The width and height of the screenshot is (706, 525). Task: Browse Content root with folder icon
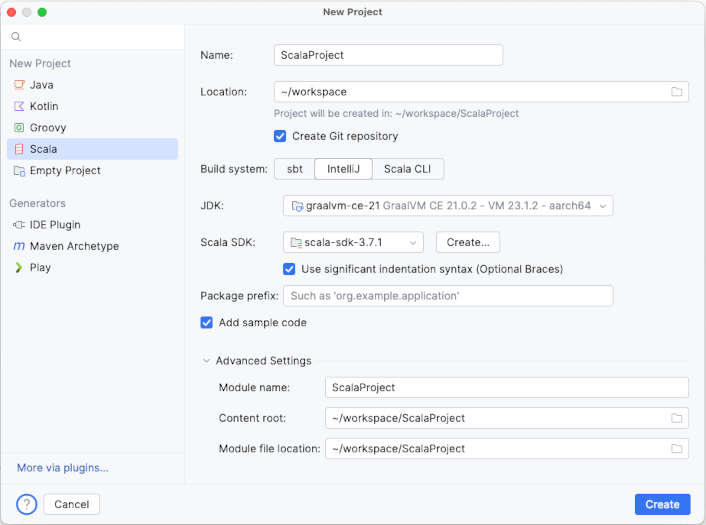click(676, 418)
